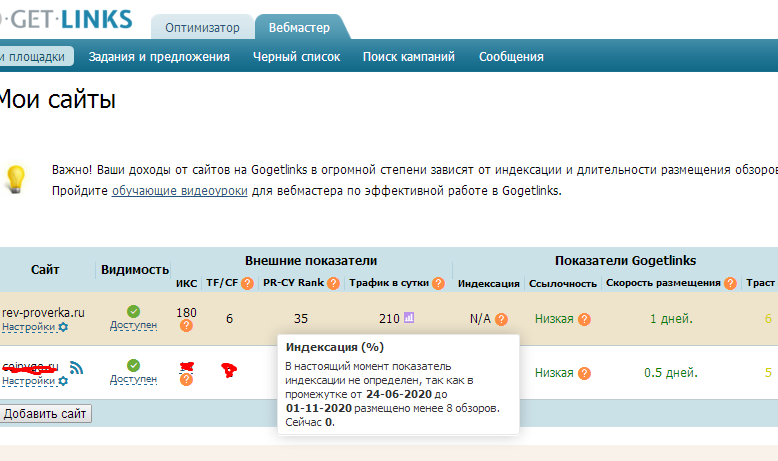Click settings gear icon in second row

coord(63,381)
